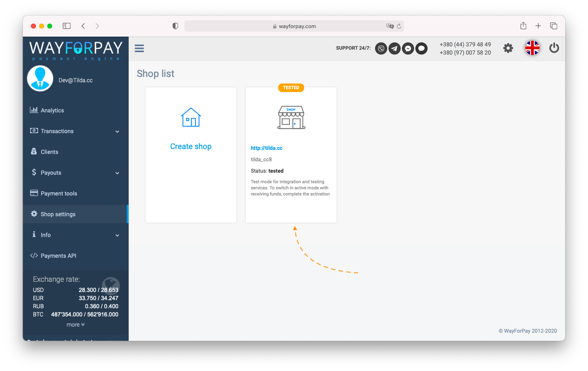This screenshot has height=371, width=588.
Task: Click the Dev@Tilda.cc profile avatar
Action: (x=40, y=78)
